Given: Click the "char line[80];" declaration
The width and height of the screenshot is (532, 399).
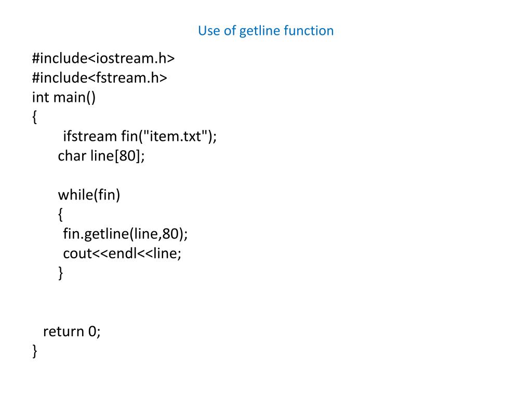Looking at the screenshot, I should [x=101, y=156].
